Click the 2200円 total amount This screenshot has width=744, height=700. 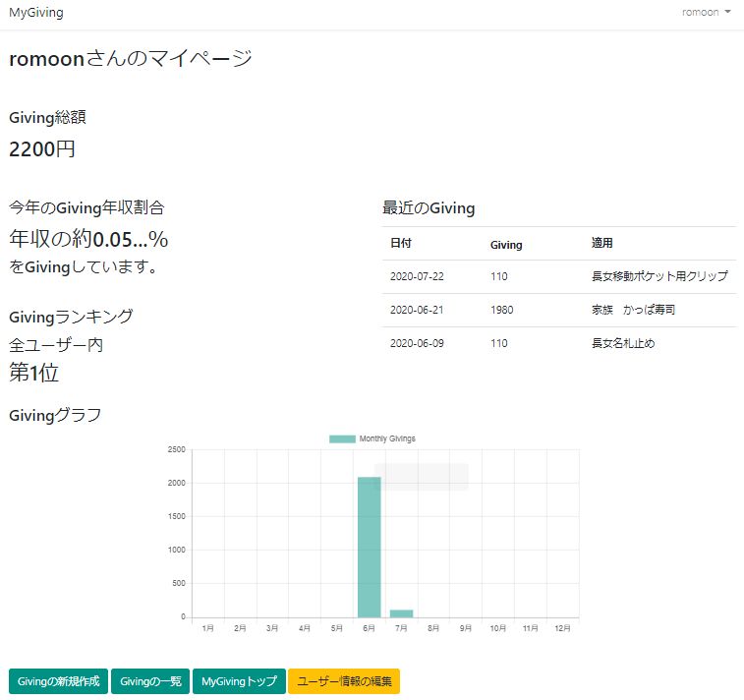pos(42,149)
